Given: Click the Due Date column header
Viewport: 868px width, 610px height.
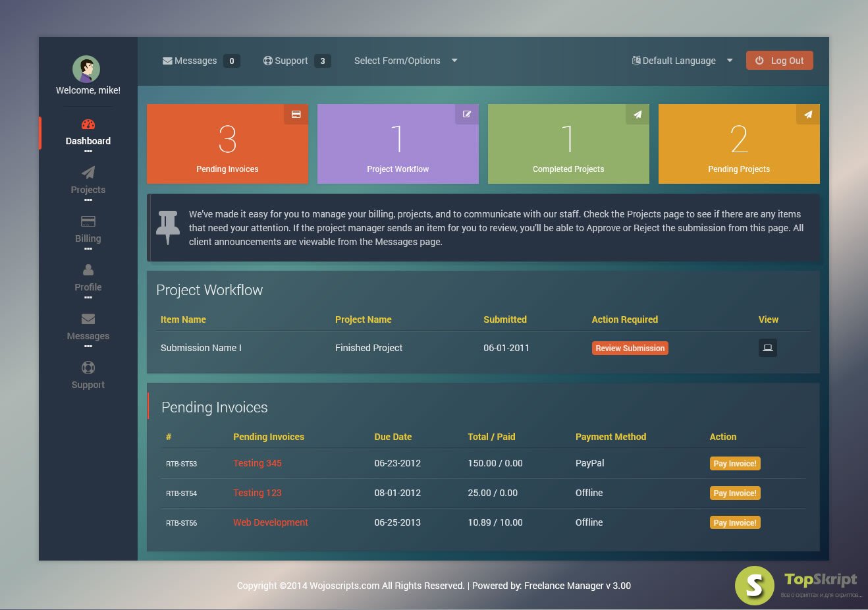Looking at the screenshot, I should point(393,437).
